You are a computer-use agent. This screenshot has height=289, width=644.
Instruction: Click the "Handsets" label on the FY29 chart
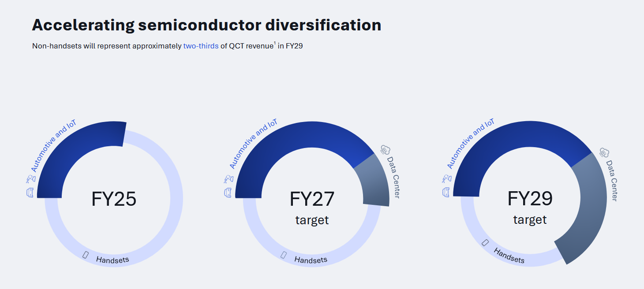tap(509, 255)
